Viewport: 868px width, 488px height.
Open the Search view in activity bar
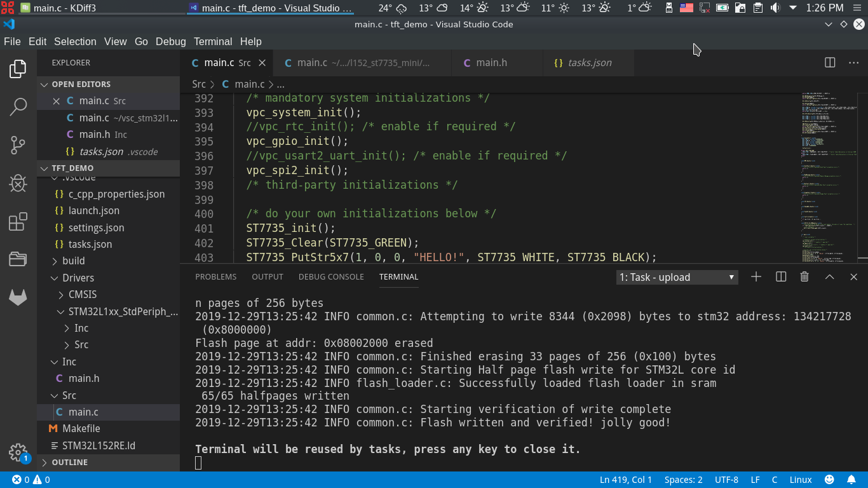click(18, 107)
